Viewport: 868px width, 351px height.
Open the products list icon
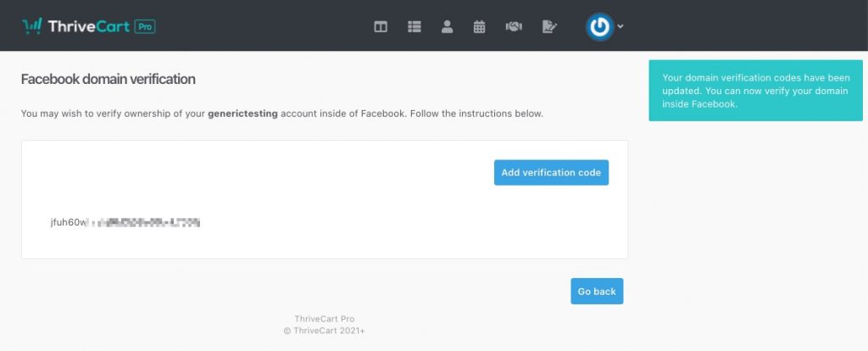click(x=414, y=26)
